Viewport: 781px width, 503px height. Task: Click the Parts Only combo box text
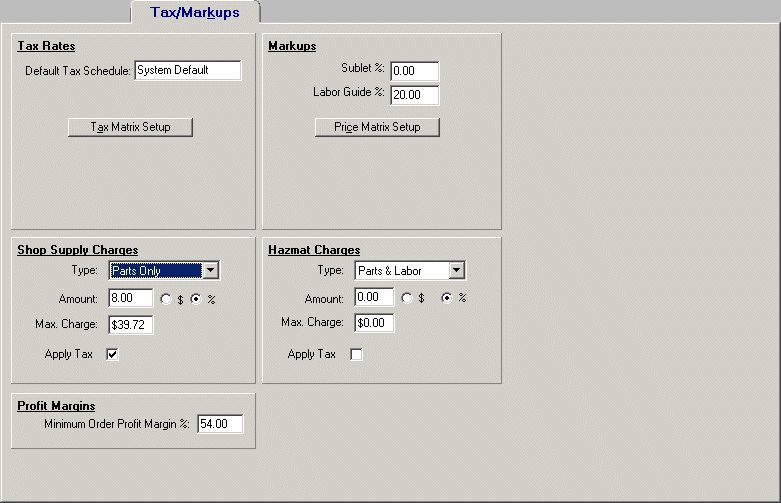point(153,271)
